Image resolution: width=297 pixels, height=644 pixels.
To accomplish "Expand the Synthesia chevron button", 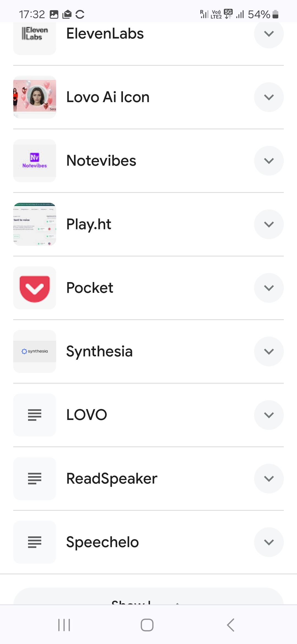I will point(269,351).
